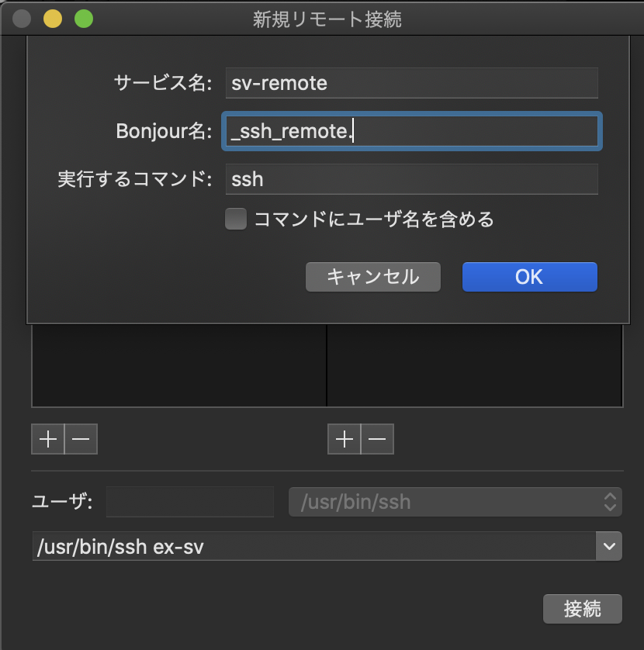Click the Bonjour名 field showing _ssh_remote
This screenshot has width=644, height=650.
[x=411, y=131]
